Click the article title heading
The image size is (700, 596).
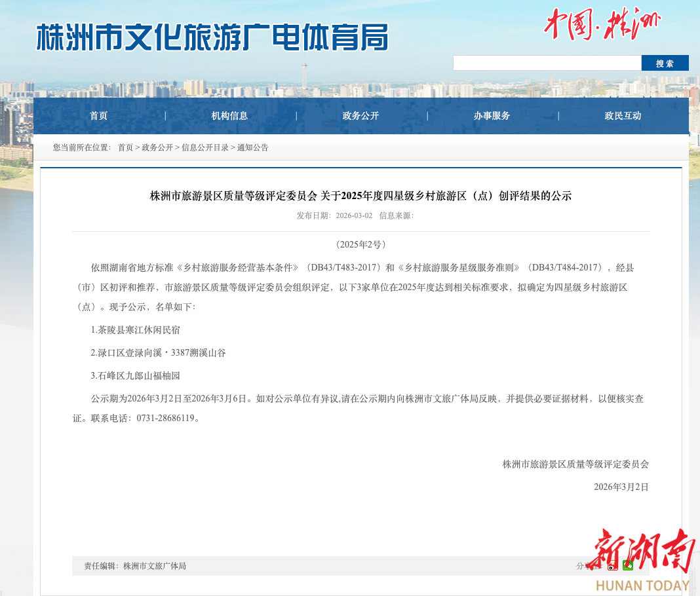click(360, 195)
